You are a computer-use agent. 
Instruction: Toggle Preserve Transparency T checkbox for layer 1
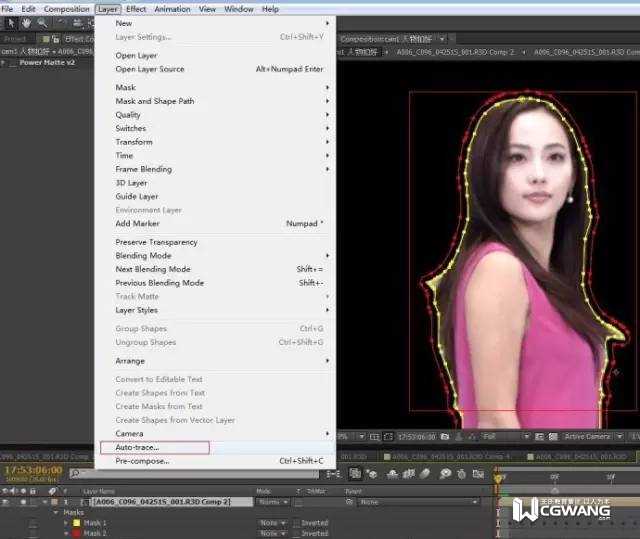point(298,502)
